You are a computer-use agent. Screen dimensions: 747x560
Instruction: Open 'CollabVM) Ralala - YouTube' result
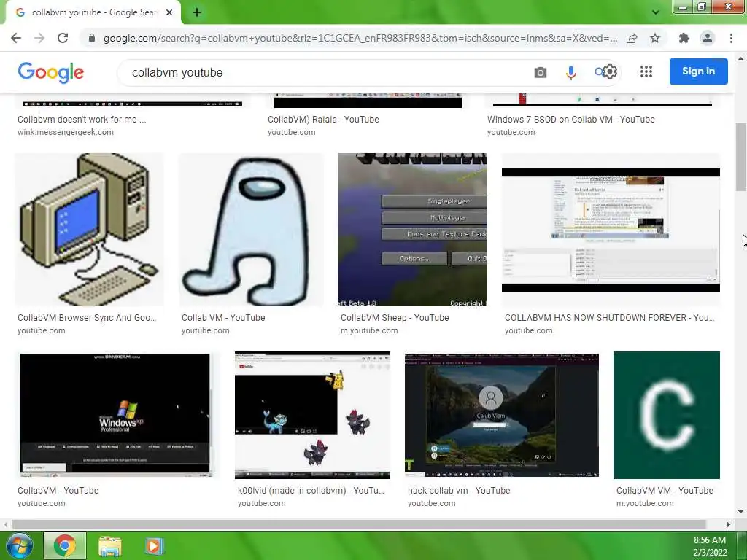click(x=323, y=120)
